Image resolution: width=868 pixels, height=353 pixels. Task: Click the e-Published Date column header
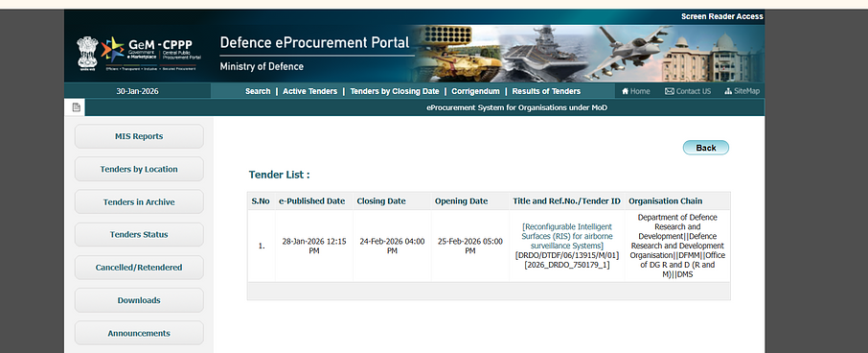[x=311, y=201]
